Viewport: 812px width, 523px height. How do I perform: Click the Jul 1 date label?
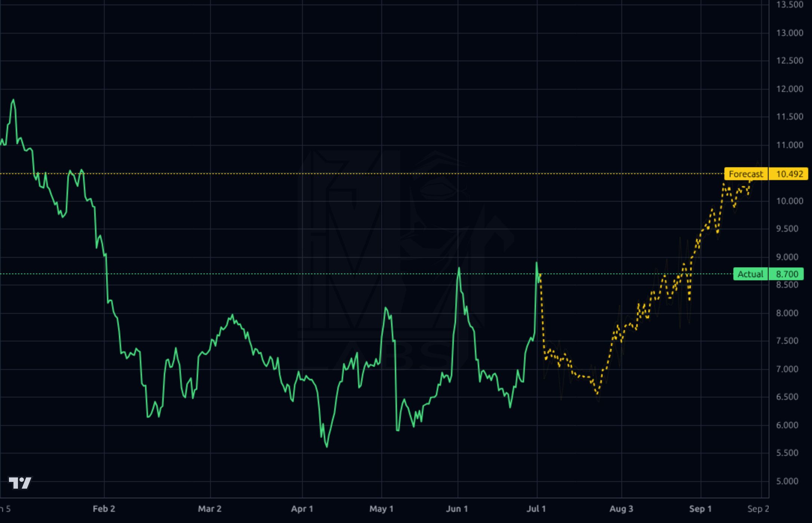536,509
